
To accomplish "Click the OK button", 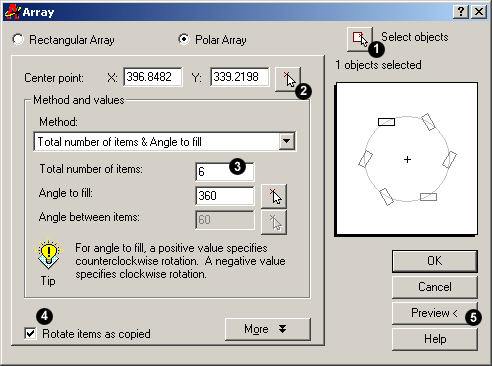I will coord(435,261).
